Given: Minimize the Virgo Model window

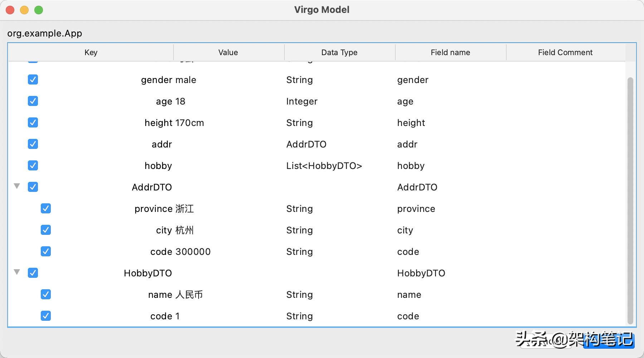Looking at the screenshot, I should (x=24, y=10).
